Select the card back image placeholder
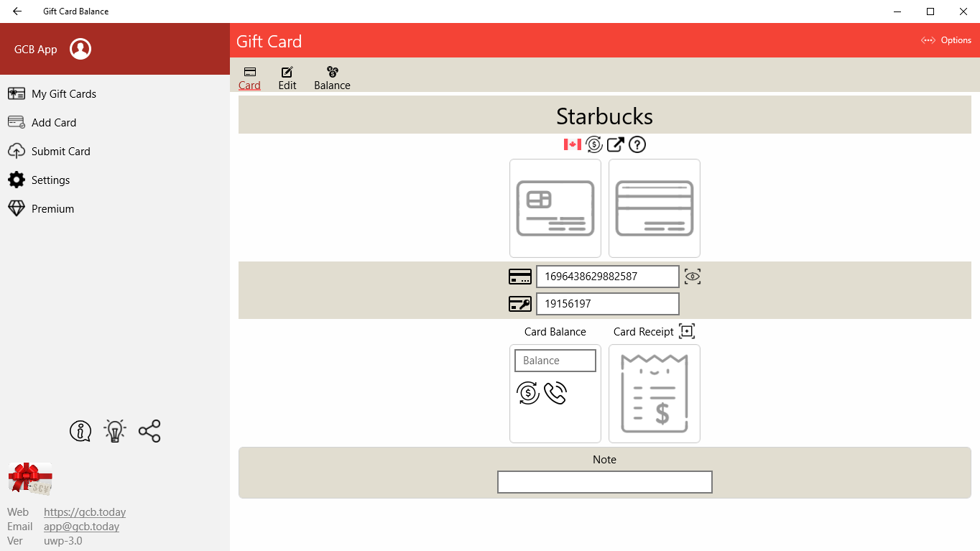The height and width of the screenshot is (551, 980). pyautogui.click(x=655, y=208)
